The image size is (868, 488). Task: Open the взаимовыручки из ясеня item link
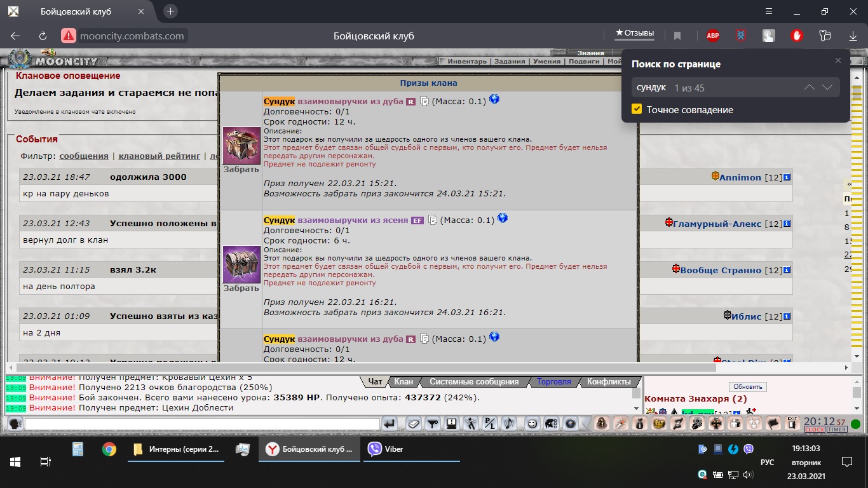point(353,220)
